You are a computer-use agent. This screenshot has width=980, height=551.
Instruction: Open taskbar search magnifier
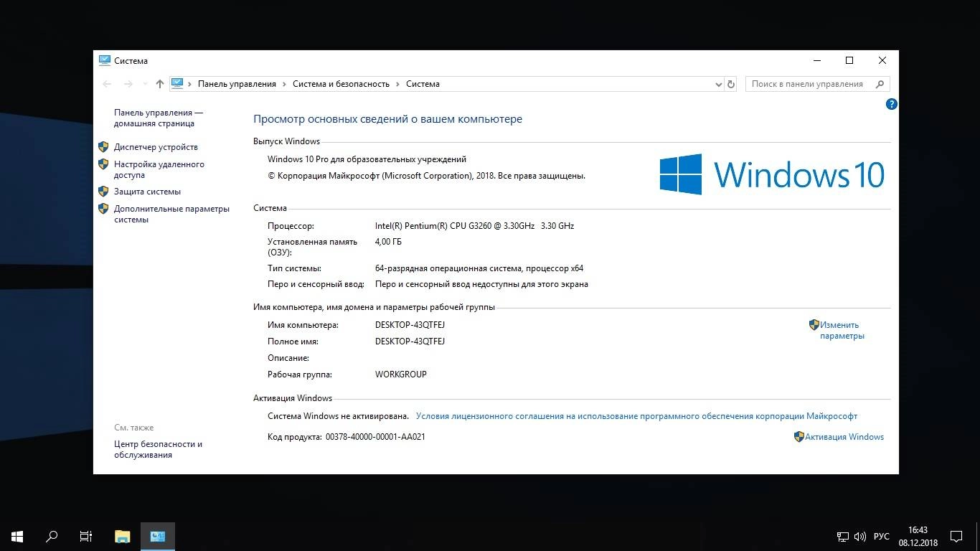pyautogui.click(x=52, y=536)
